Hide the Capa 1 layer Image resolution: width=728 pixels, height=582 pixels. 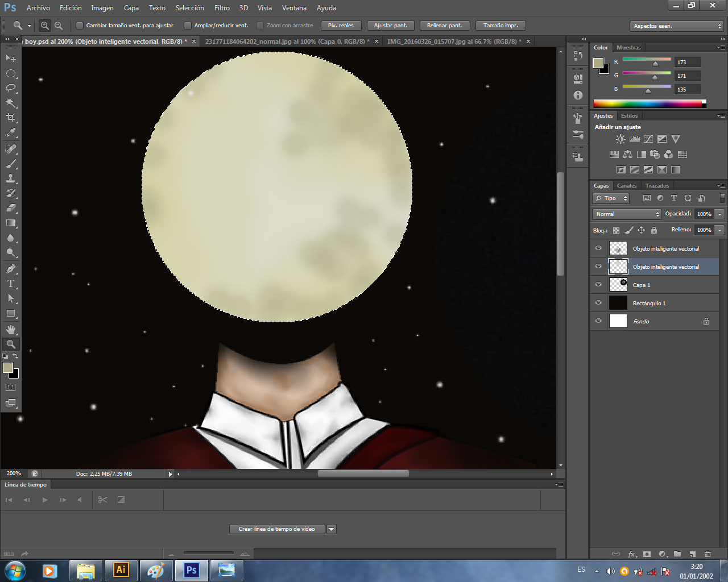tap(598, 285)
